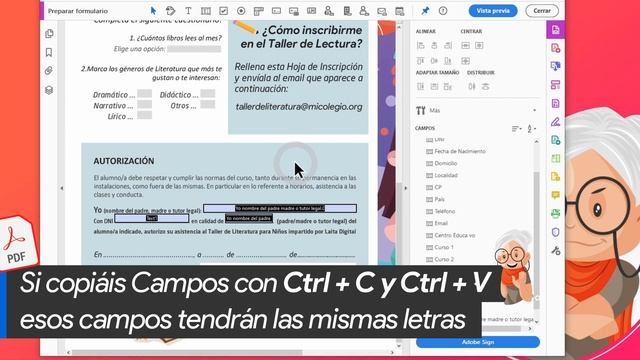Open the Elige una opción dropdown field

click(x=194, y=49)
